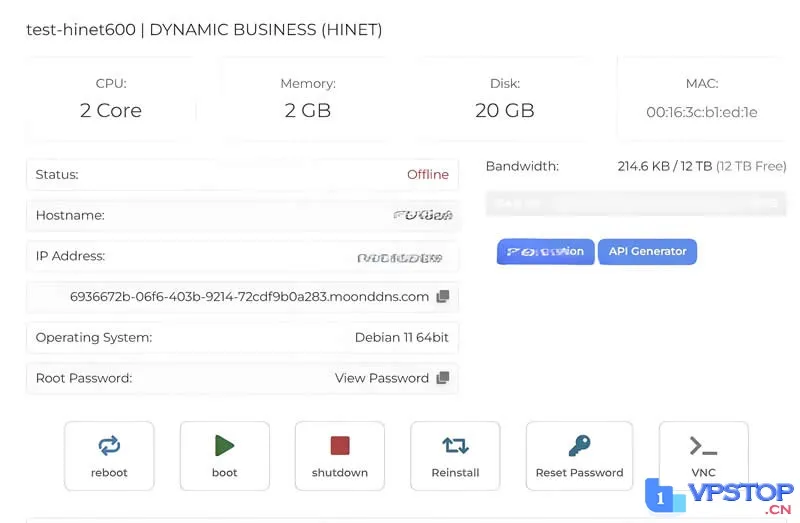Image resolution: width=800 pixels, height=523 pixels.
Task: Click the bandwidth usage progress bar
Action: 636,204
